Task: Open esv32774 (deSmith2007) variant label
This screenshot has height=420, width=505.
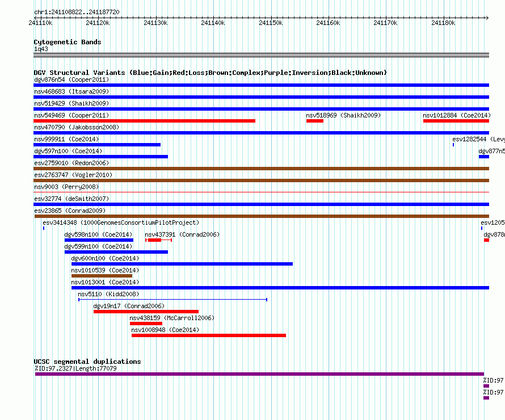Action: pyautogui.click(x=71, y=199)
